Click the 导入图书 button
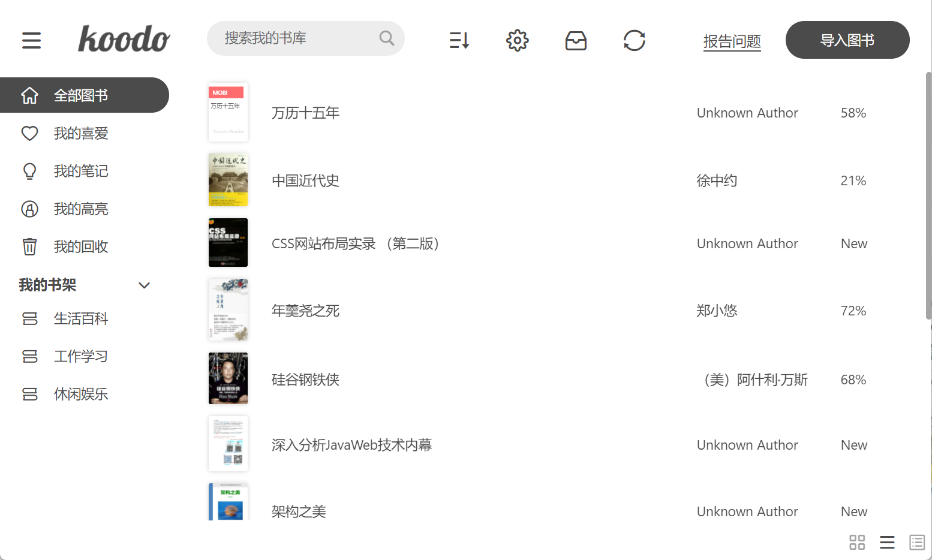This screenshot has height=560, width=932. point(847,40)
